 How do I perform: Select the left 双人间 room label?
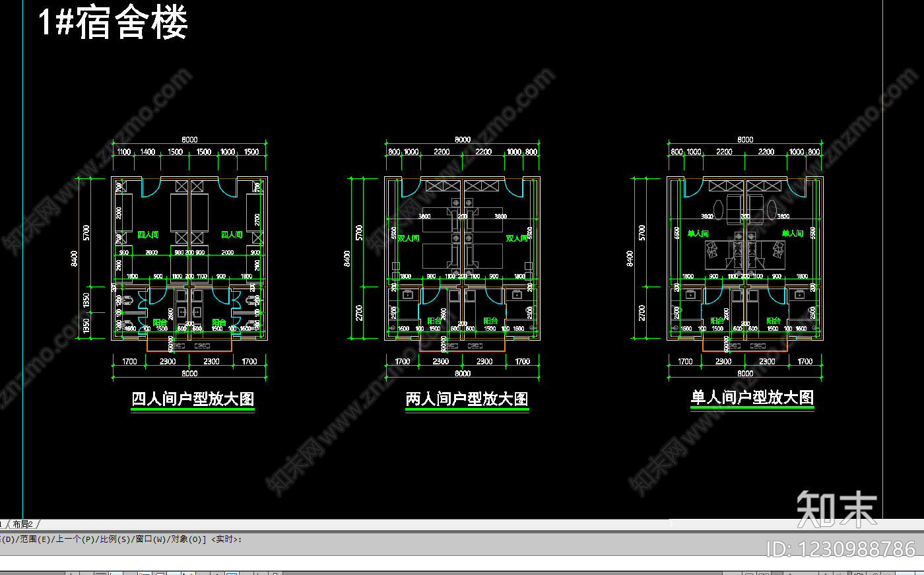point(409,238)
